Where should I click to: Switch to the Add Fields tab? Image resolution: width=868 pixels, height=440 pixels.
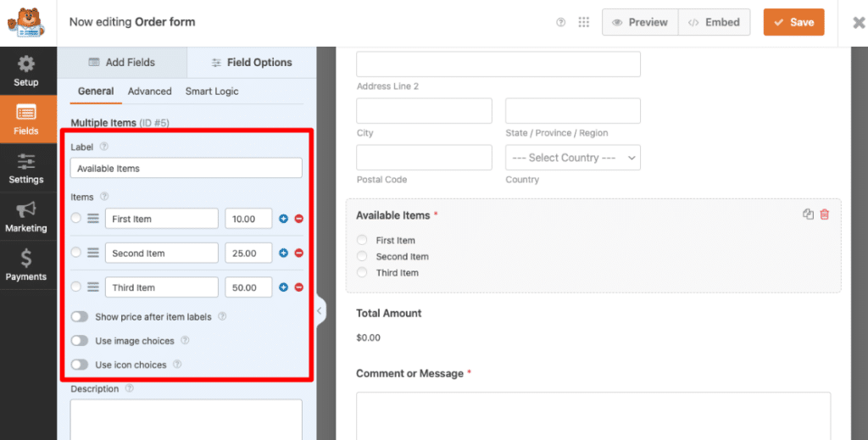tap(122, 63)
